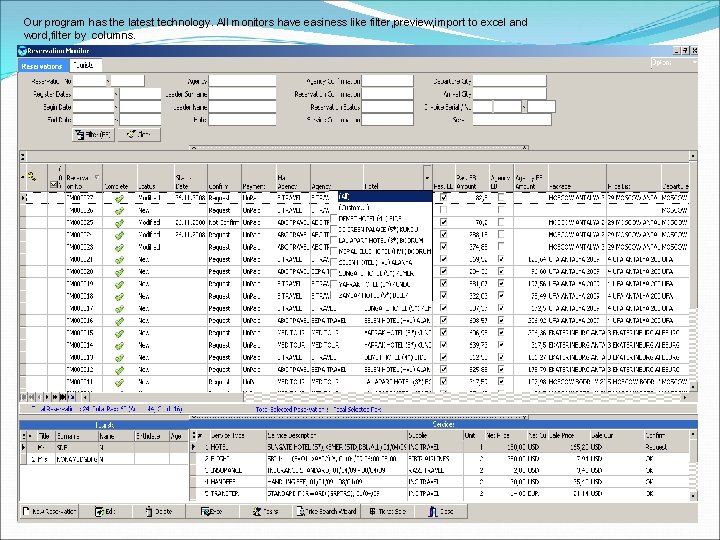720x540 pixels.
Task: Click the green check mark in the first grid row
Action: [119, 199]
